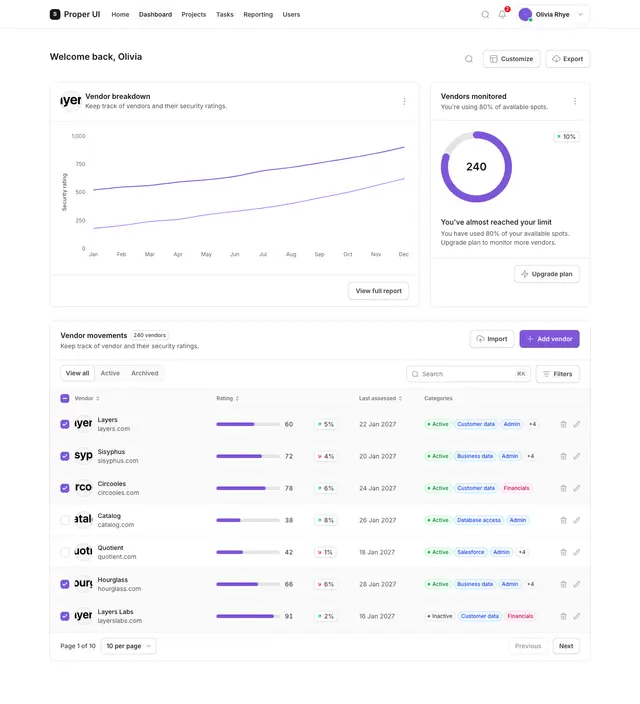This screenshot has height=704, width=640.
Task: Uncheck the Layers row checkbox
Action: point(65,424)
